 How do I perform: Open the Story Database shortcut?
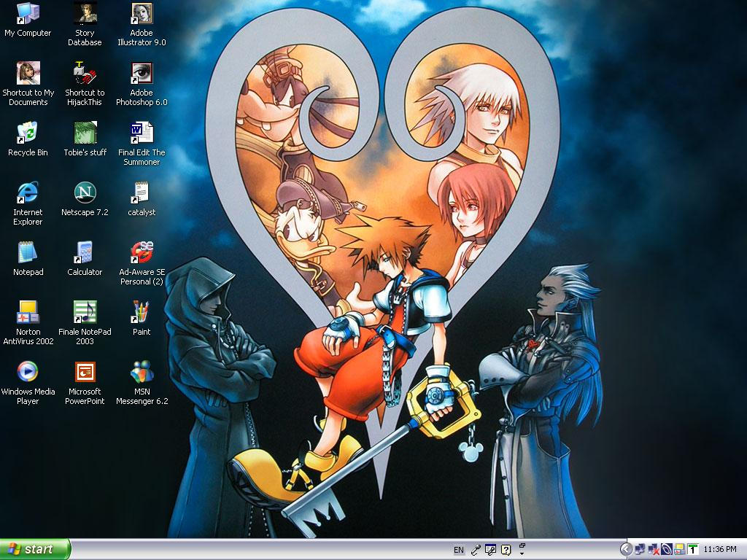click(85, 24)
